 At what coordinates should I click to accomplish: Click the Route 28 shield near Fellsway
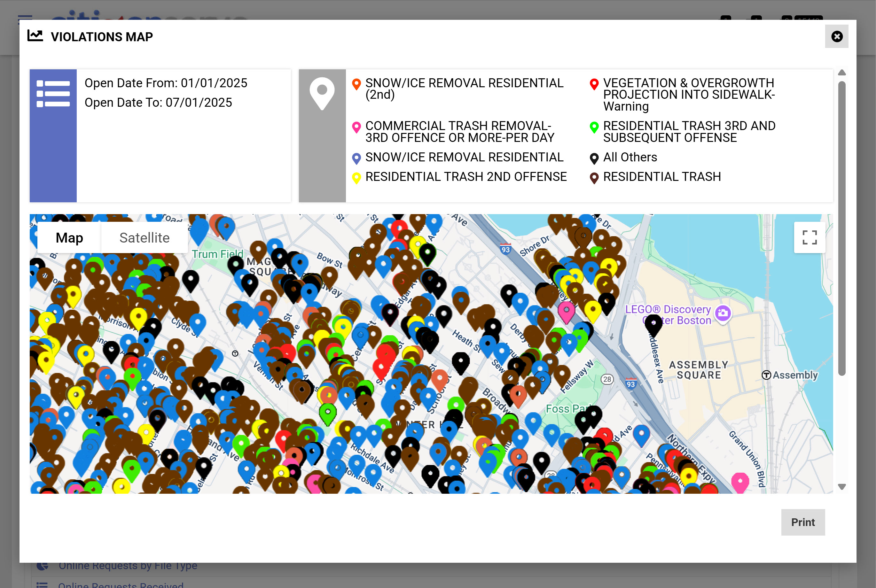607,379
